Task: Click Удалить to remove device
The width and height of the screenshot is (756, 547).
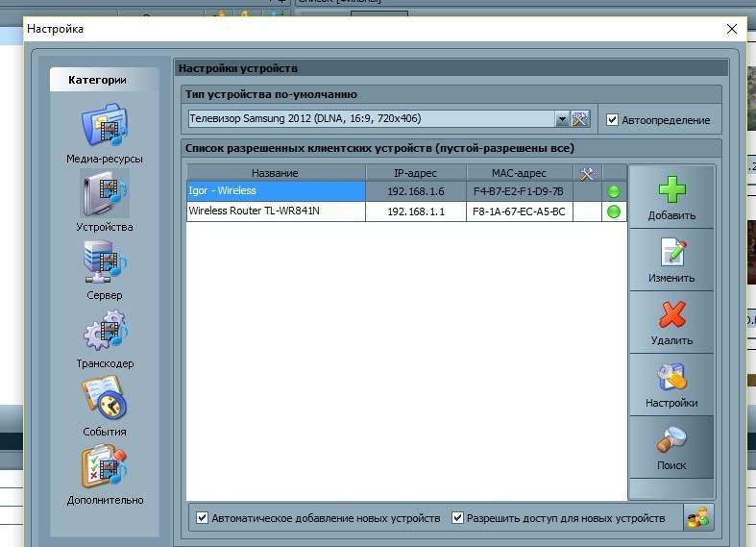Action: tap(671, 322)
